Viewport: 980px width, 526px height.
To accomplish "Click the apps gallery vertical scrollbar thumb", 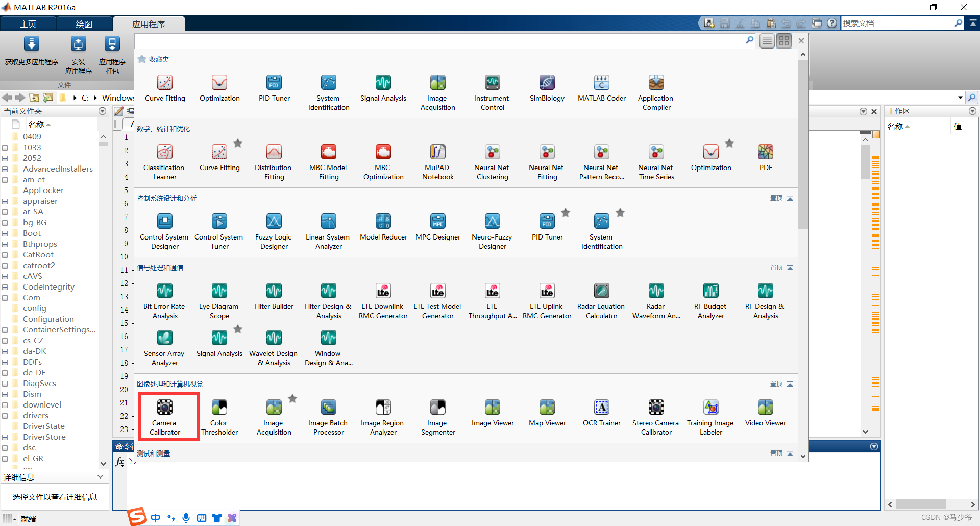I will pos(803,145).
